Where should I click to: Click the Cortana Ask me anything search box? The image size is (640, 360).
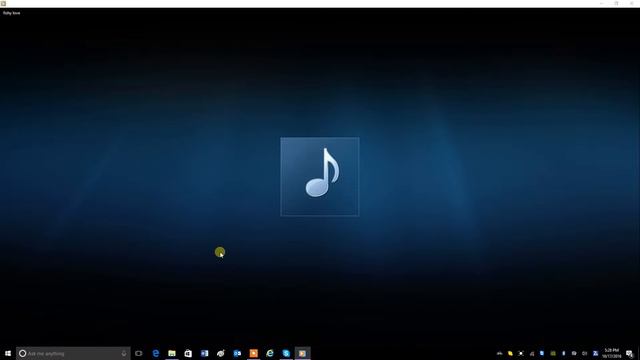73,353
